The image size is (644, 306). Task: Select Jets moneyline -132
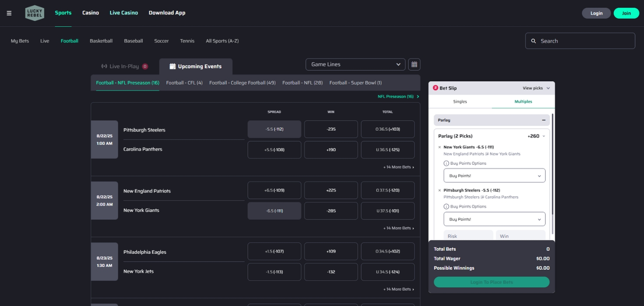tap(331, 272)
